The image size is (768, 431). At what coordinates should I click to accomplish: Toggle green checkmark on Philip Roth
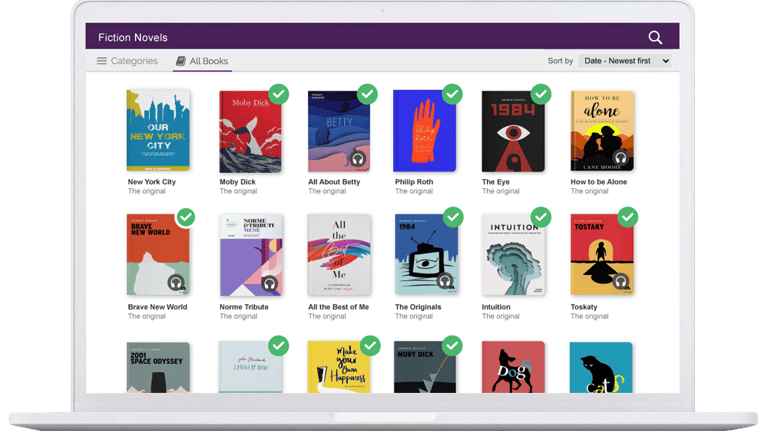click(x=452, y=94)
